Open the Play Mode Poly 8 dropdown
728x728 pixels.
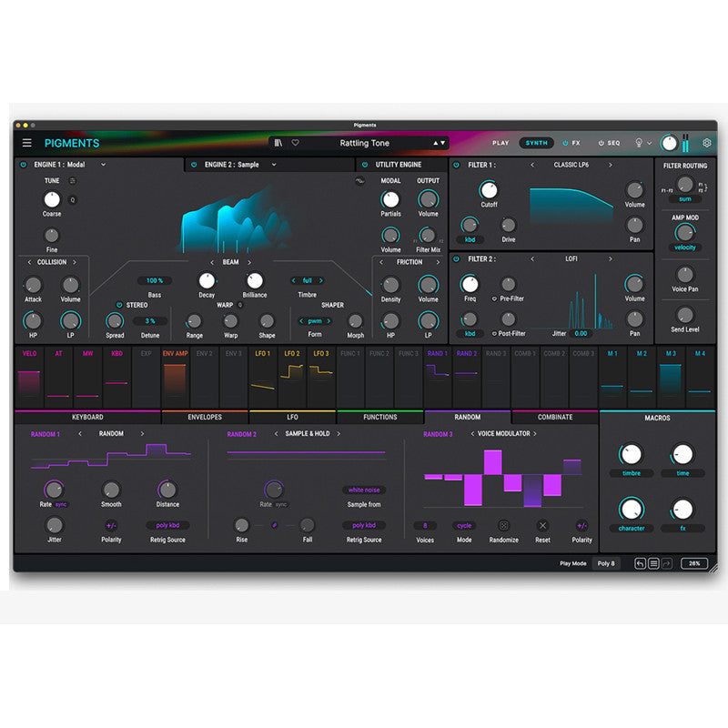pyautogui.click(x=606, y=563)
